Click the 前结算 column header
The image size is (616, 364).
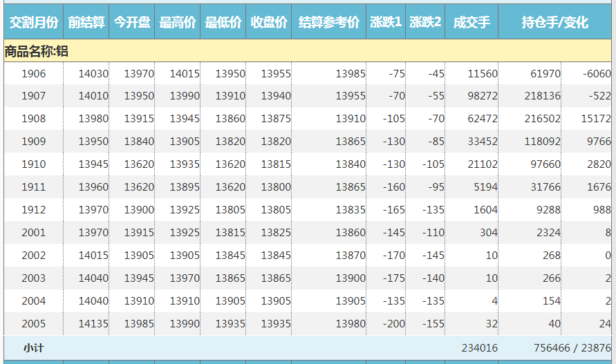[86, 23]
